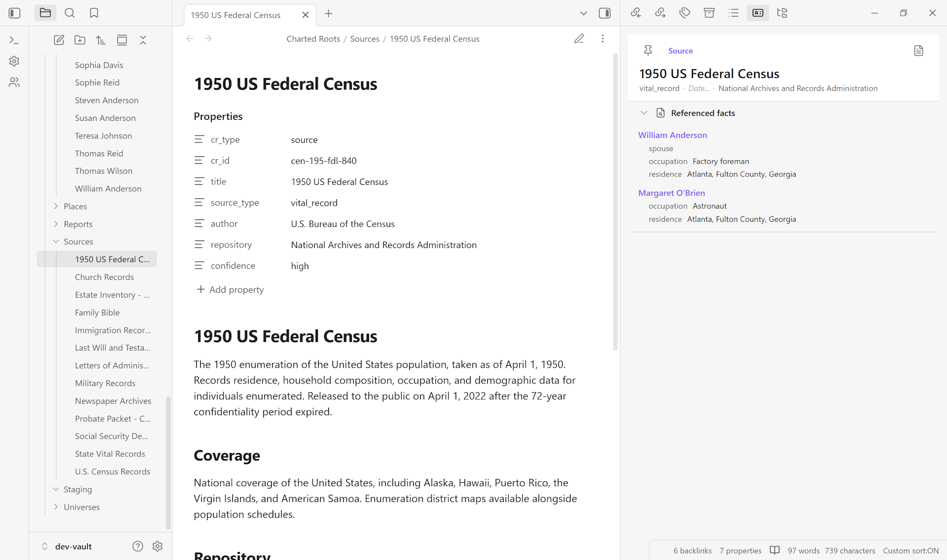Click 6 backlinks in status bar
This screenshot has height=560, width=947.
692,551
